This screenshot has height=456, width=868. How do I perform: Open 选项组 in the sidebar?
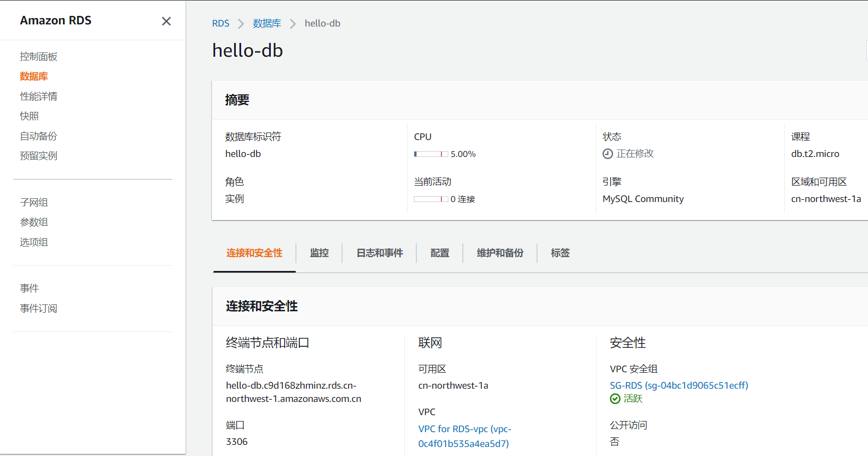(34, 242)
